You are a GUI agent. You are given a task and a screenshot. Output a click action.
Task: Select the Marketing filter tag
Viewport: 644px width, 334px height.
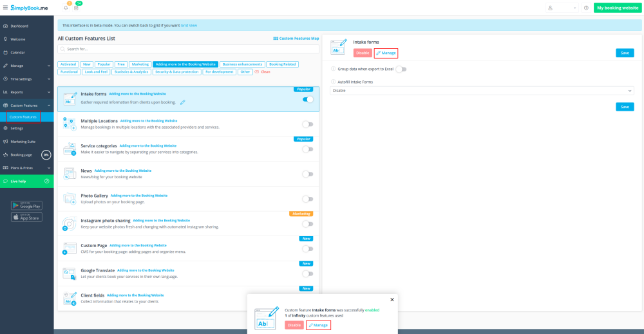pos(140,64)
